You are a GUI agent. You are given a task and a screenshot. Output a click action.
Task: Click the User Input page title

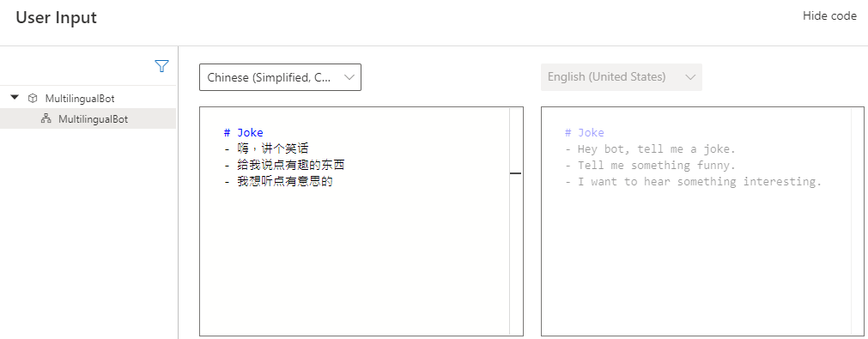[56, 18]
